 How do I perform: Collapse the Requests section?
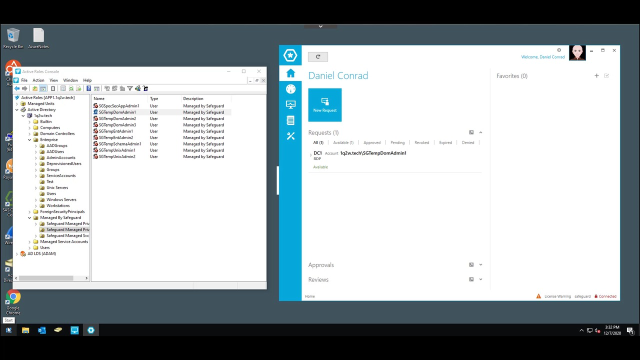(481, 132)
